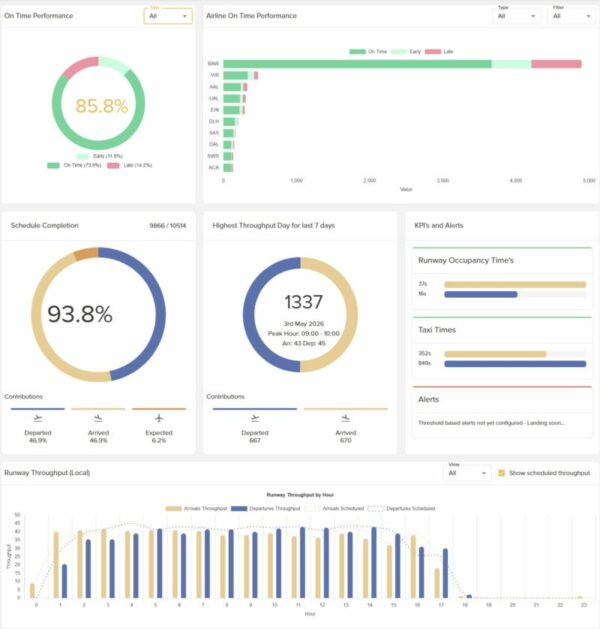Click the ACA airline bar label
The image size is (600, 629).
(x=214, y=167)
